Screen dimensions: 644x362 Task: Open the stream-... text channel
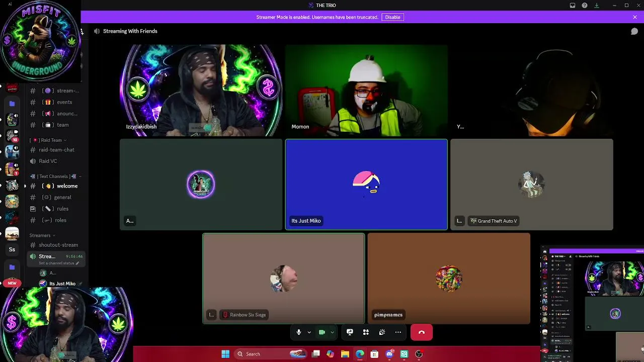(55, 91)
